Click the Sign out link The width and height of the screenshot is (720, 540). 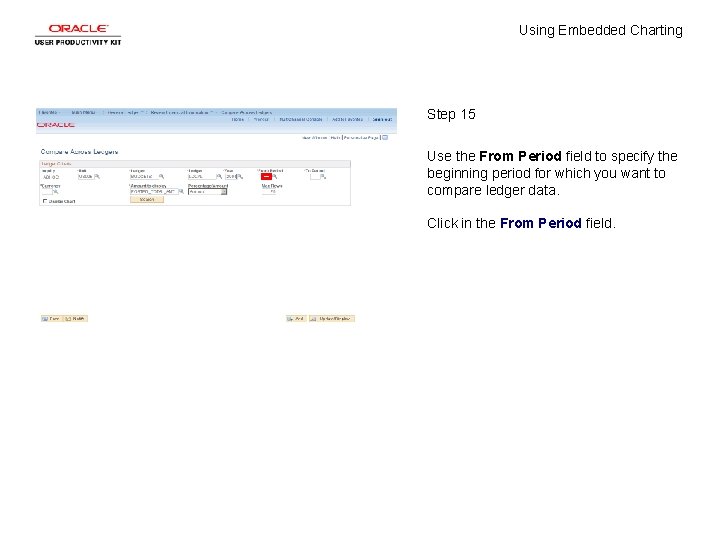[x=382, y=119]
